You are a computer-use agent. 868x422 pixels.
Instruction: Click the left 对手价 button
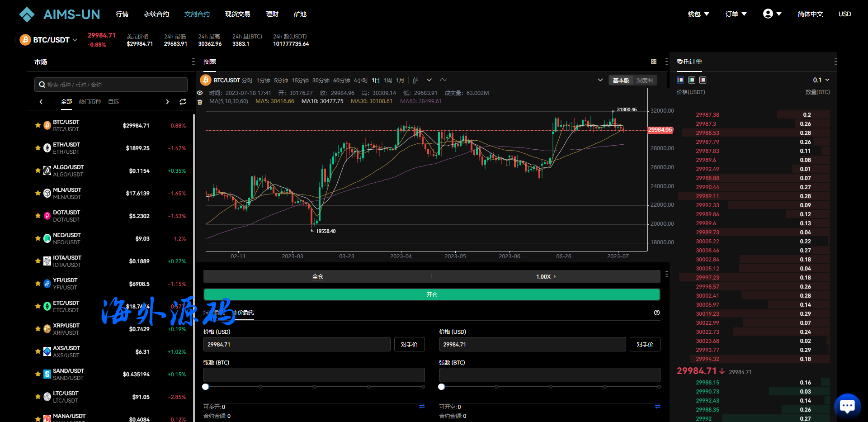409,344
